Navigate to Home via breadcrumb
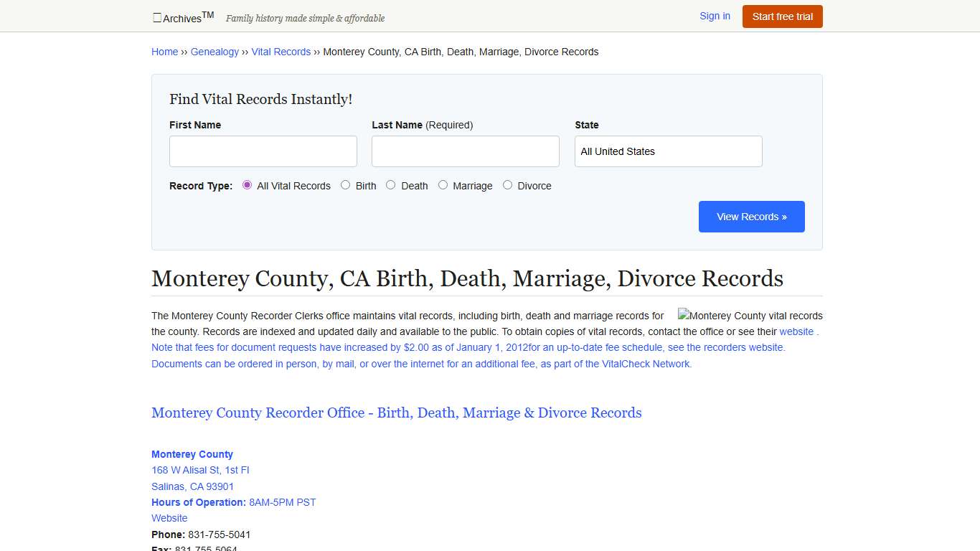The width and height of the screenshot is (980, 551). [x=164, y=51]
